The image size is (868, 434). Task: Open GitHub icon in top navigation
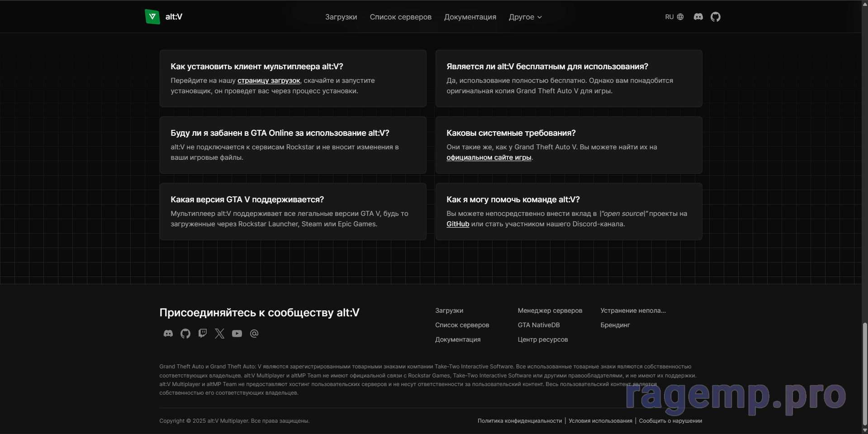click(715, 17)
